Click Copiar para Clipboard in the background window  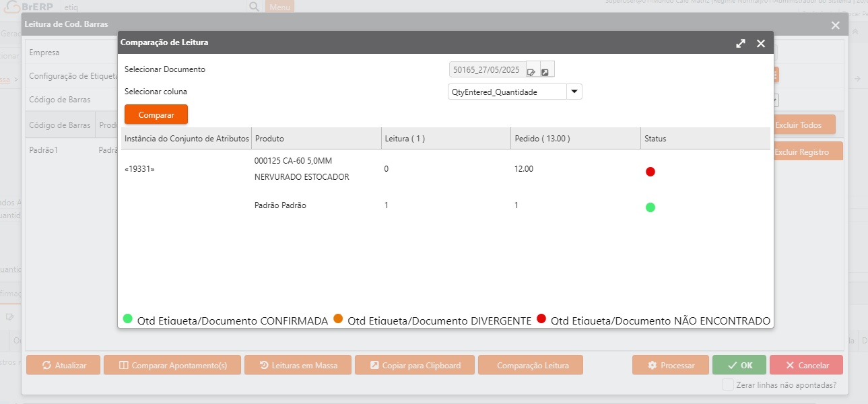(415, 365)
